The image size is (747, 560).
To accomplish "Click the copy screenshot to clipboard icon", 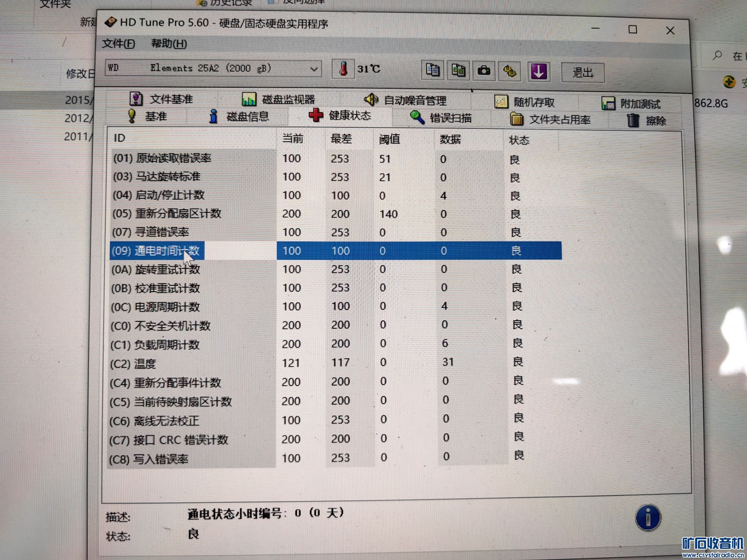I will 458,71.
